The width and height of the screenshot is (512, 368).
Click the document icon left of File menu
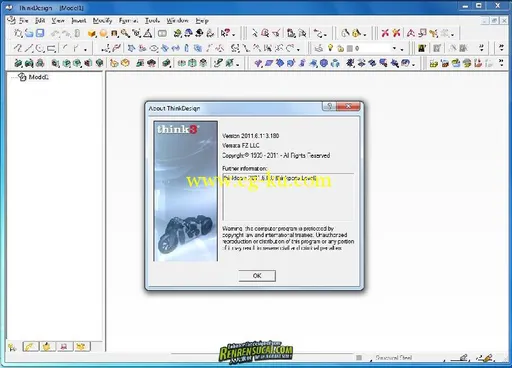click(11, 20)
